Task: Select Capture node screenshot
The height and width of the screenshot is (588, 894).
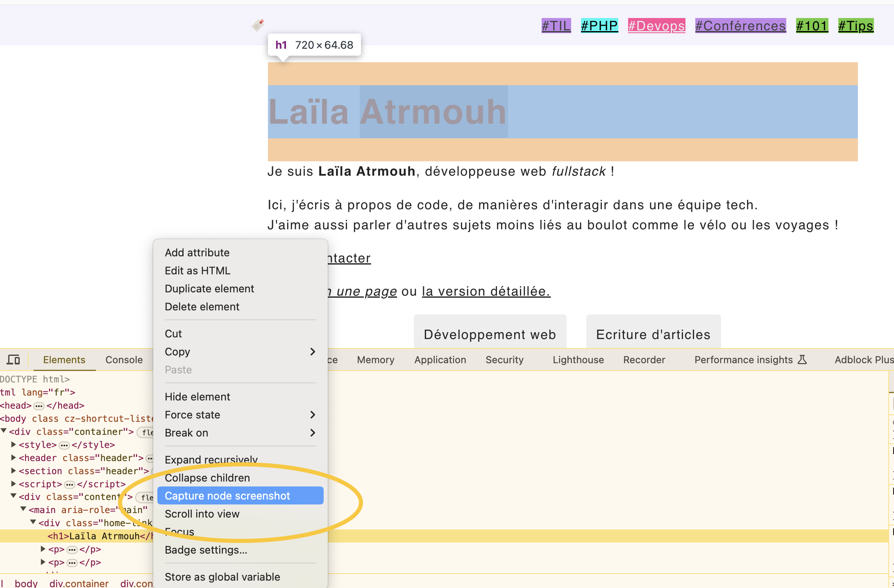Action: click(x=240, y=496)
